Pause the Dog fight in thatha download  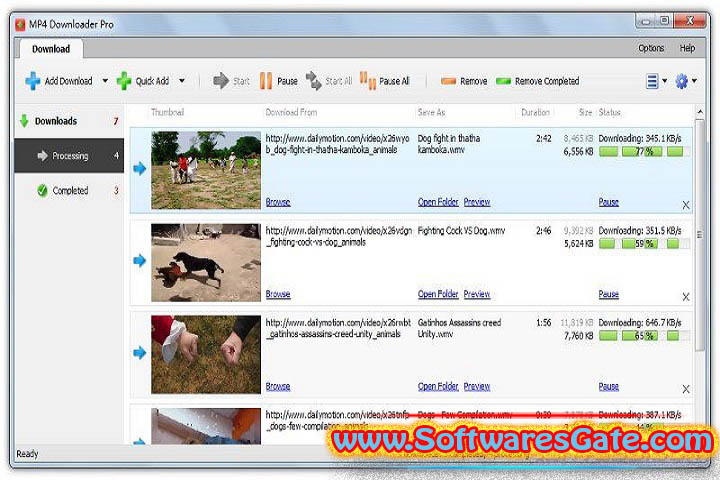click(x=608, y=202)
